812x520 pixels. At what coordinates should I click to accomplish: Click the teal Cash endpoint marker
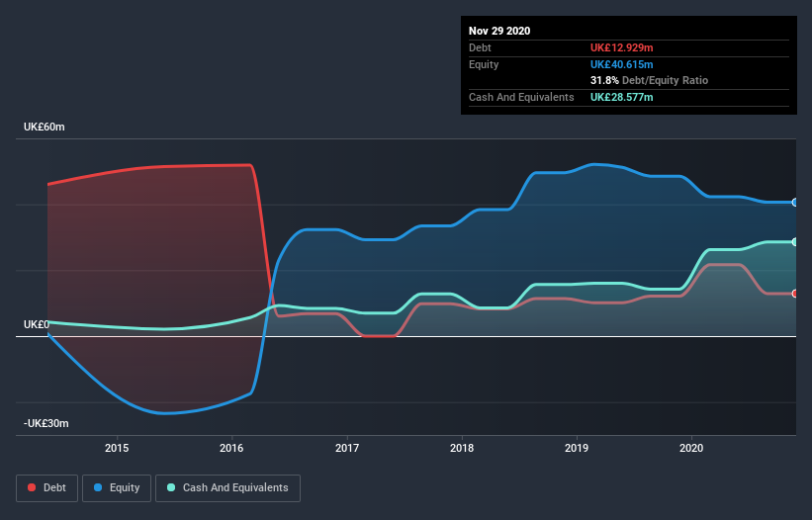pyautogui.click(x=795, y=241)
